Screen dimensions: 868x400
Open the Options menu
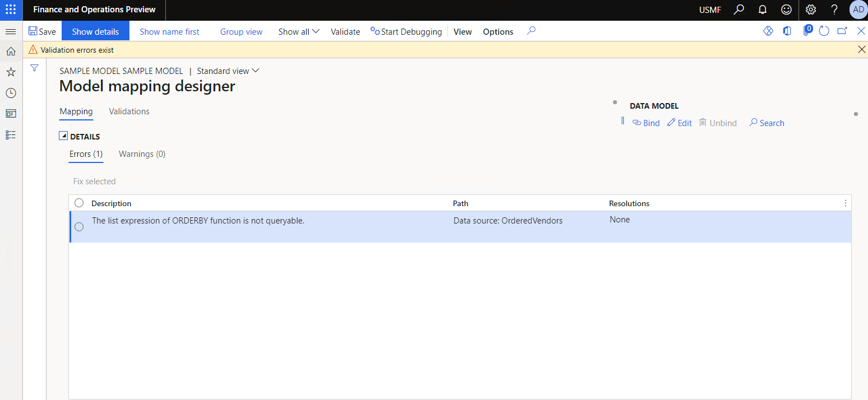(498, 31)
